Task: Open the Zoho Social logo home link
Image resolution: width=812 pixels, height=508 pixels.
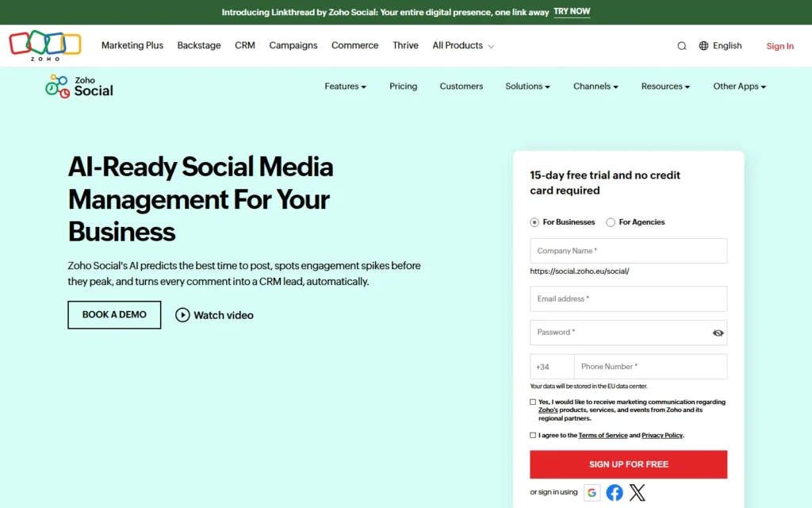Action: [79, 86]
